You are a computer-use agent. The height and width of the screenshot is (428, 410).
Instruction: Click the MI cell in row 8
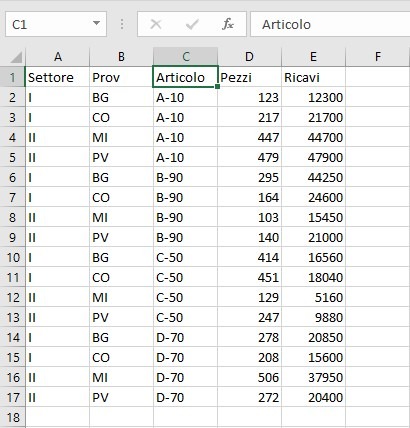121,217
